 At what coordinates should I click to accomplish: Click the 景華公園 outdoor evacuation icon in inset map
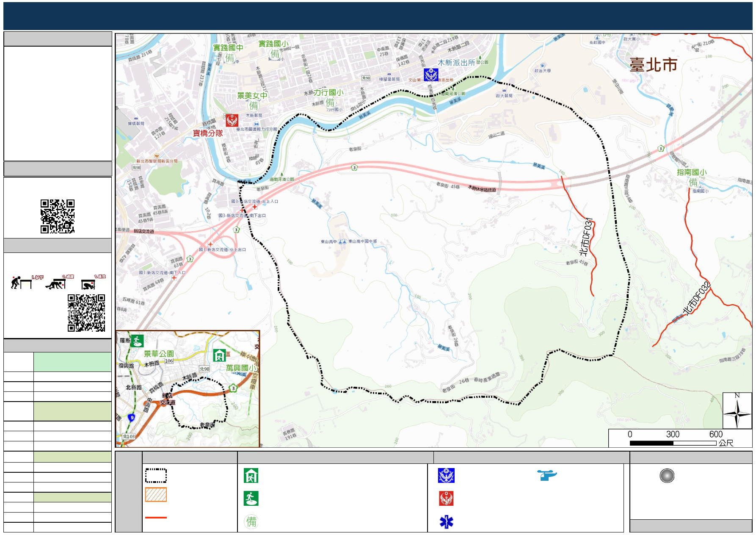click(x=137, y=341)
